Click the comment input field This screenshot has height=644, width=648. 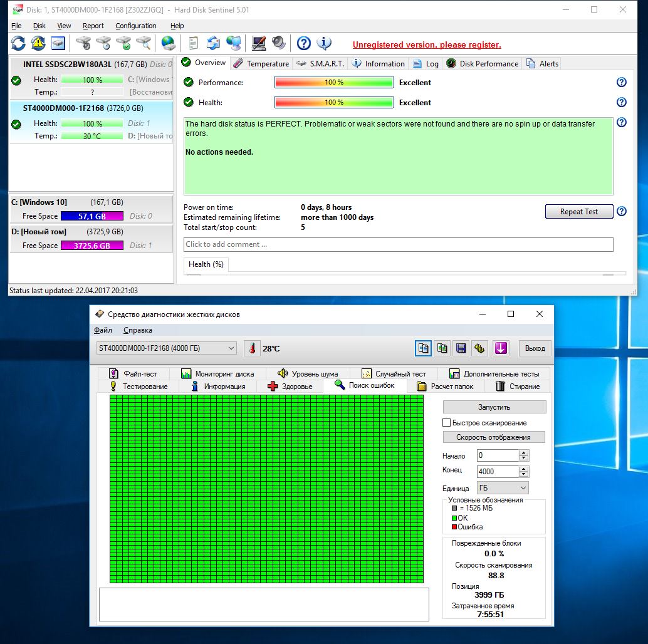pos(398,244)
